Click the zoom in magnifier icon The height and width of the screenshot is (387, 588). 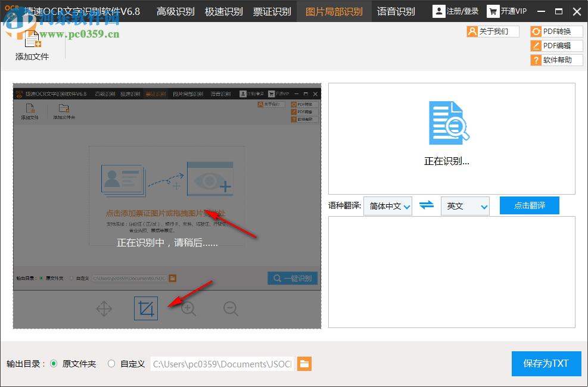[x=188, y=308]
